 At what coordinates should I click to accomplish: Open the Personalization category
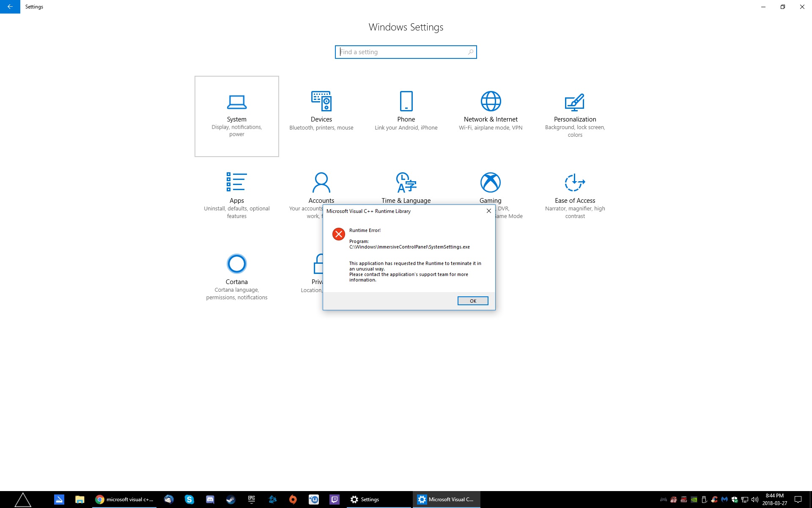click(x=575, y=114)
